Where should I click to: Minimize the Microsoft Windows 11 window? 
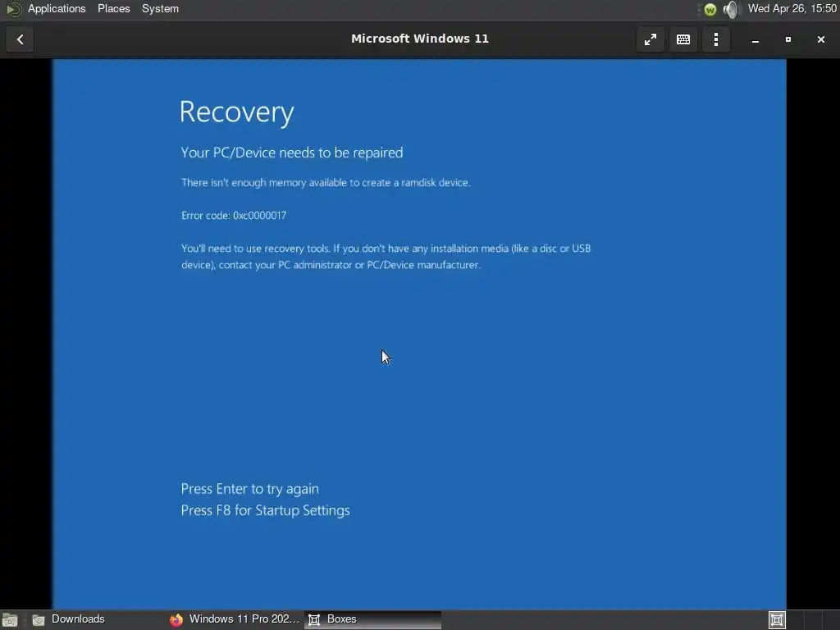(756, 39)
